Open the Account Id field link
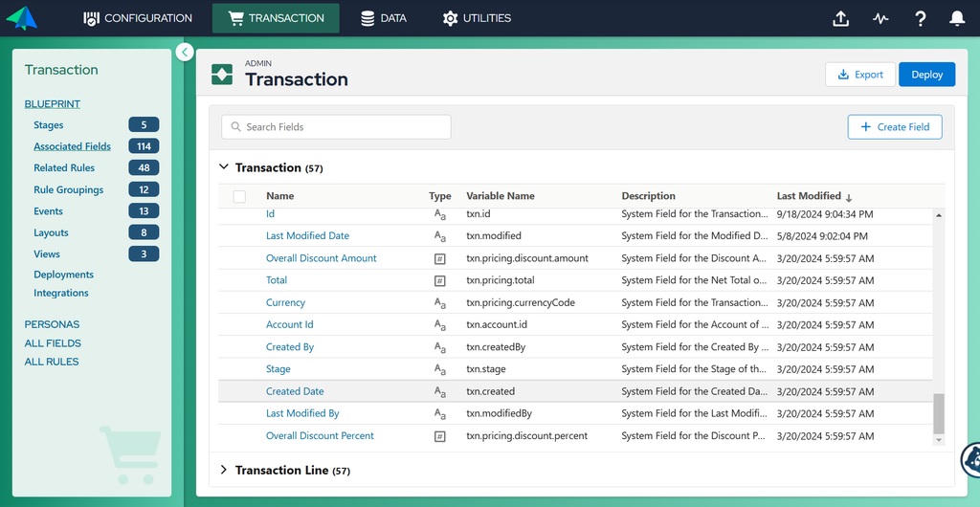 point(290,324)
